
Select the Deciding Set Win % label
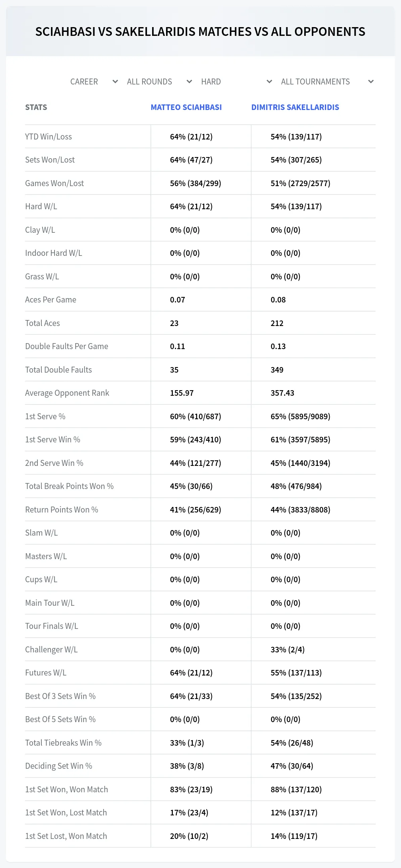[59, 766]
